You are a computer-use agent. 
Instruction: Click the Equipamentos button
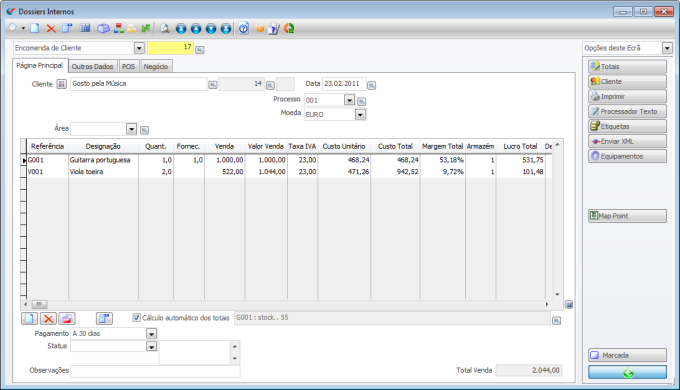[628, 156]
